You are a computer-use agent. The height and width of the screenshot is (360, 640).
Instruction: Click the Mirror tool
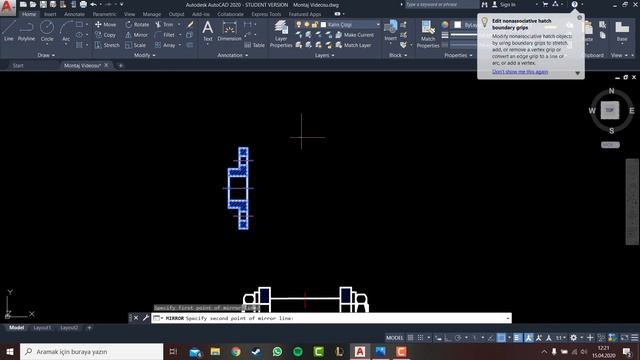tap(137, 35)
